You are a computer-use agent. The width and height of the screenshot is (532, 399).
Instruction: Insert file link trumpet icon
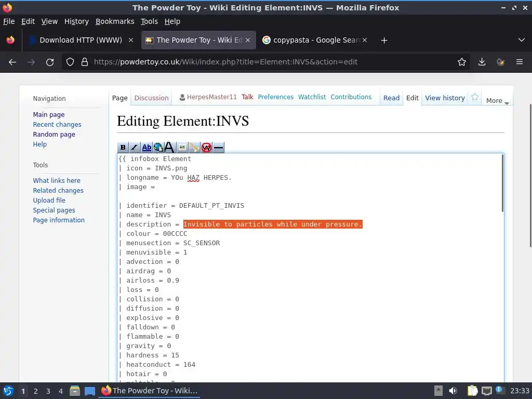(194, 147)
